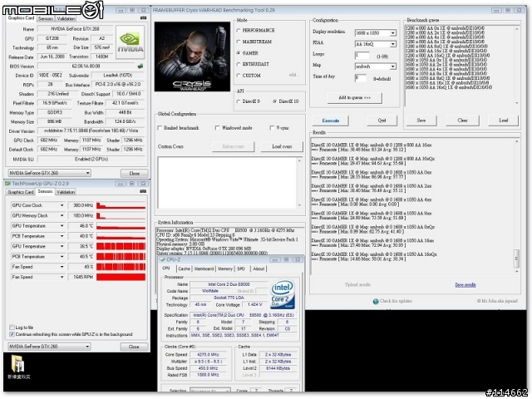Choose DirectX 9 API option
The width and height of the screenshot is (532, 399).
tap(239, 101)
